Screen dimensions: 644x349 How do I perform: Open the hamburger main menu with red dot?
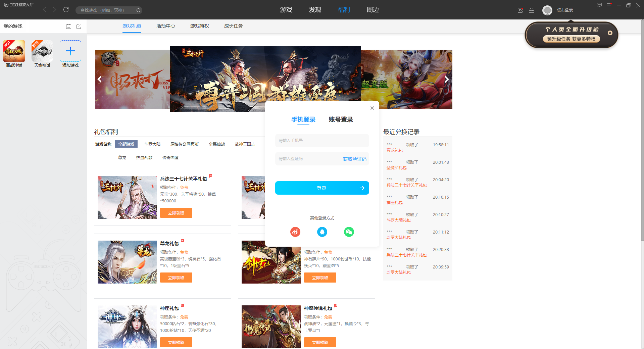tap(609, 5)
